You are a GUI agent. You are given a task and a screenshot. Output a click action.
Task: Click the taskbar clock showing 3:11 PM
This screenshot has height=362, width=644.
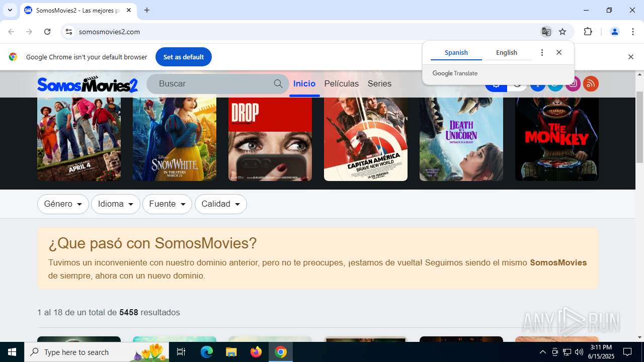601,352
